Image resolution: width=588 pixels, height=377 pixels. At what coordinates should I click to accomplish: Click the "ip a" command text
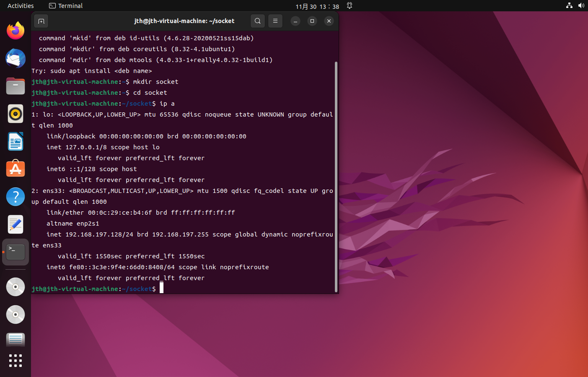click(167, 104)
